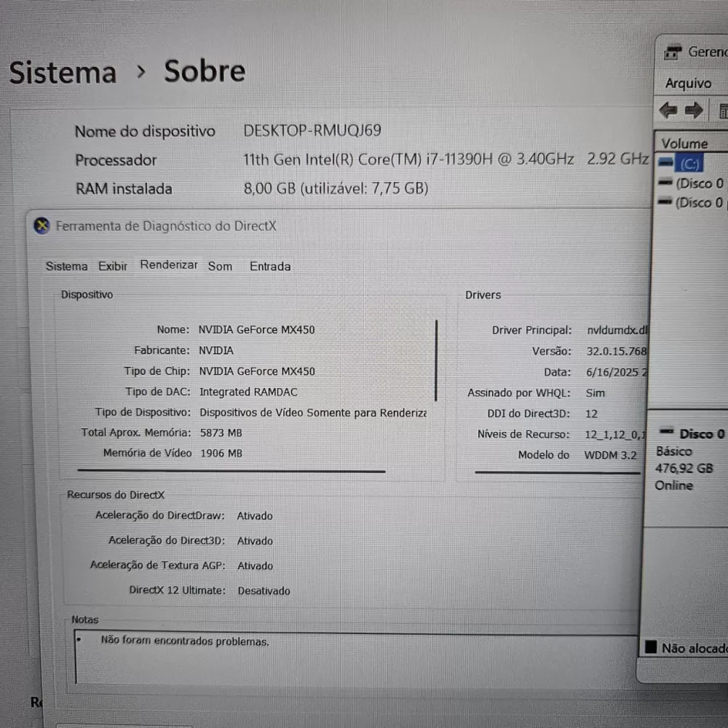The width and height of the screenshot is (728, 728).
Task: Click the black Não alocado legend square
Action: point(651,647)
